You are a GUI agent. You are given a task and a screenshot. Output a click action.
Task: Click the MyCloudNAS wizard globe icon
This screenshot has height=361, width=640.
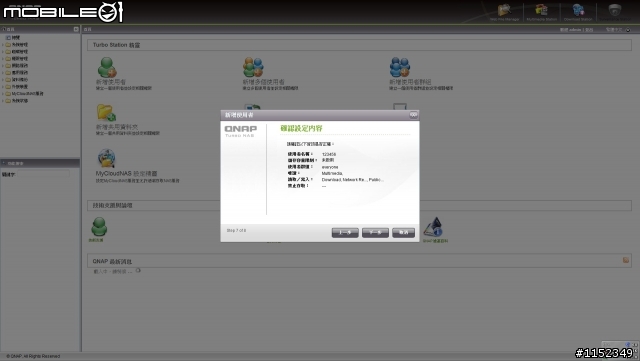point(107,158)
